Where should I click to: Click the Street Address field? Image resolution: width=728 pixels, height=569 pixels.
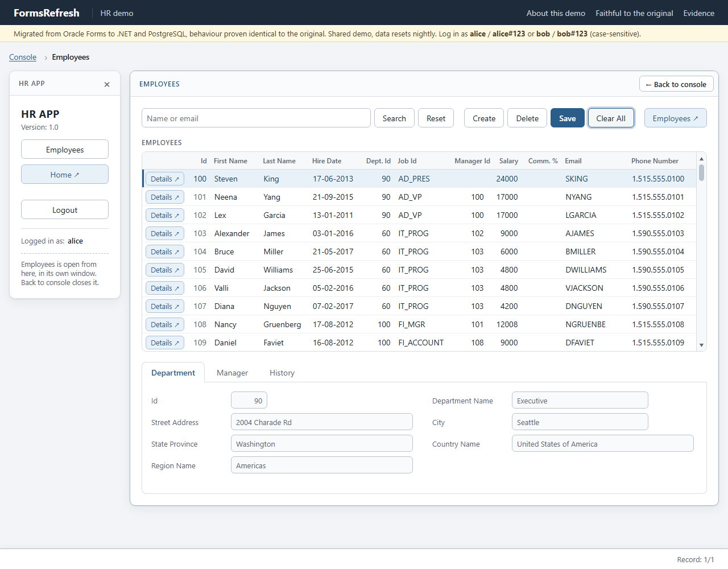pos(322,422)
